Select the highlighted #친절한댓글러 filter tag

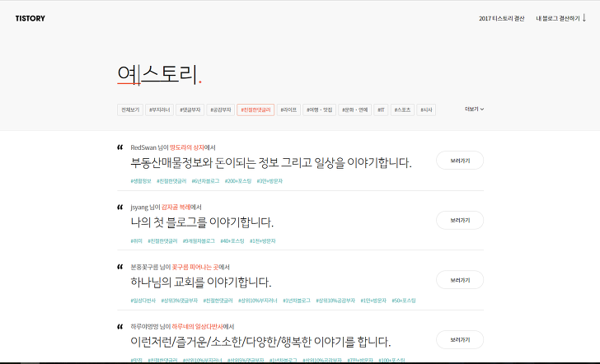[x=255, y=110]
